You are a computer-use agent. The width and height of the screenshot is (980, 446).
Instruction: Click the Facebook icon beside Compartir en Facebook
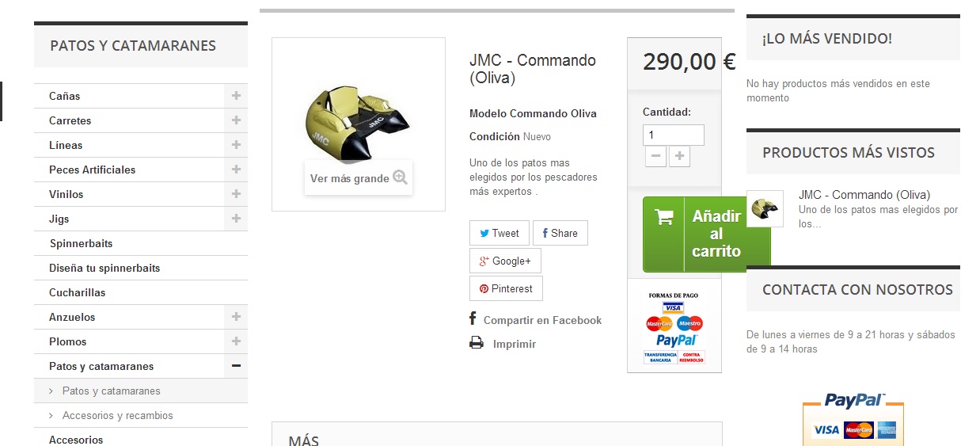[473, 318]
